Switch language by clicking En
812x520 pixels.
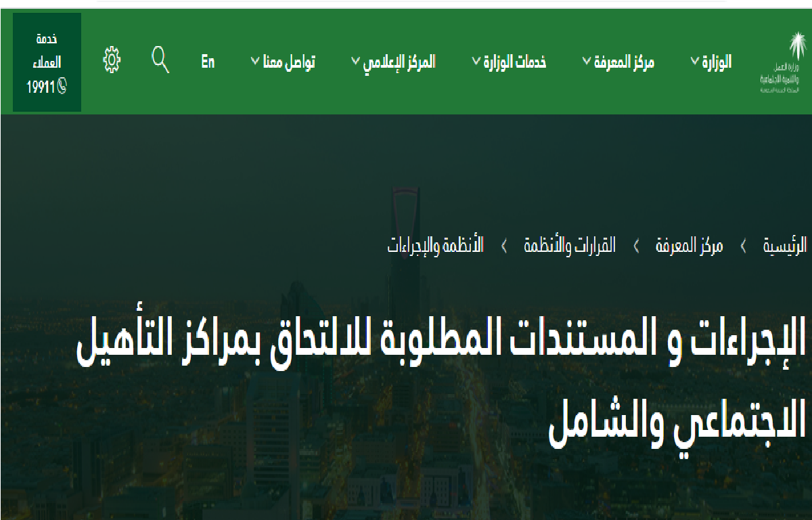207,62
